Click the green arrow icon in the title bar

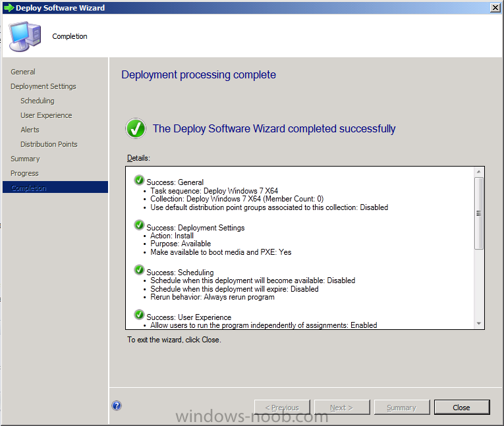point(9,8)
